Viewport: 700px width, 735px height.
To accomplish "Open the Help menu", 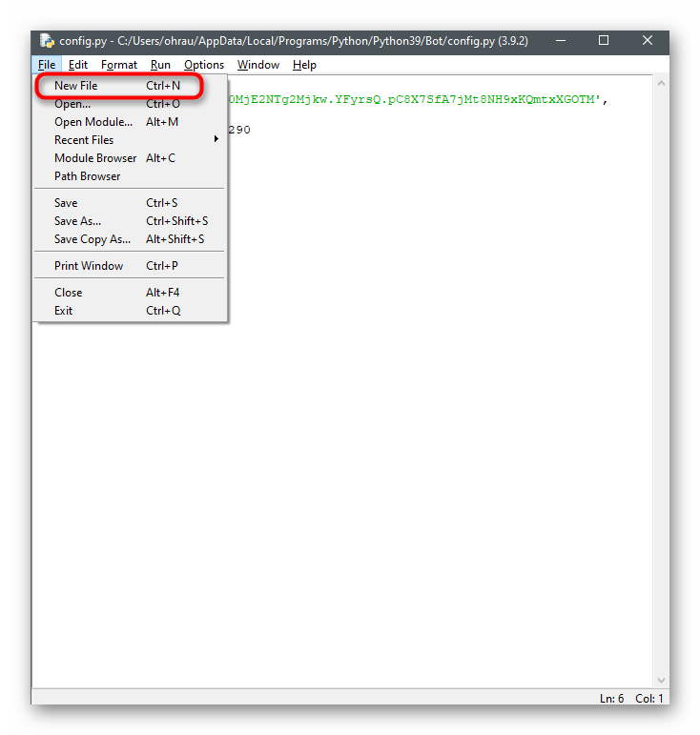I will (x=304, y=65).
